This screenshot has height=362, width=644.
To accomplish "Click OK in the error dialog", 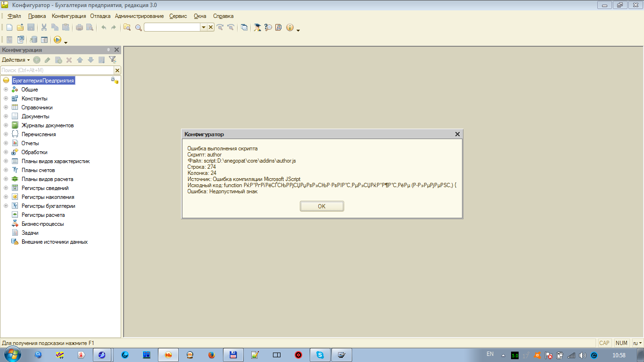I will coord(322,206).
